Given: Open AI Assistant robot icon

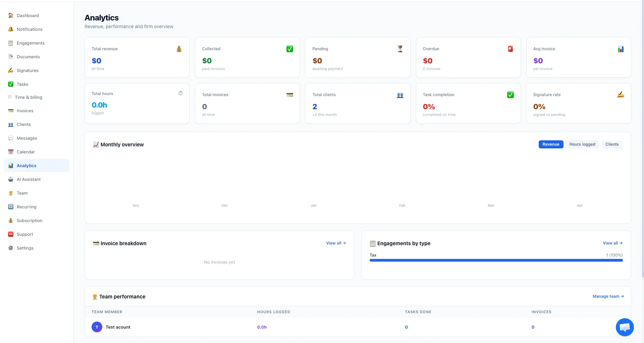Looking at the screenshot, I should (11, 179).
